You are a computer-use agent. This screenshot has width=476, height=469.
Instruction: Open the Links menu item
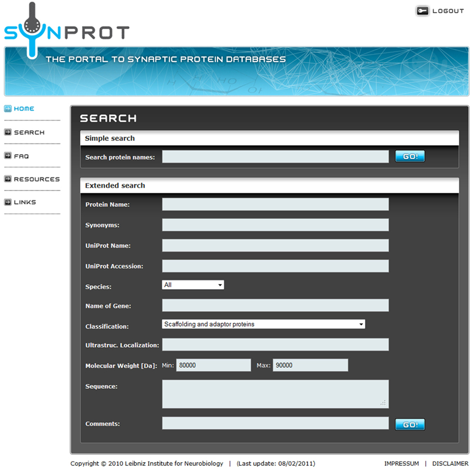pos(25,202)
